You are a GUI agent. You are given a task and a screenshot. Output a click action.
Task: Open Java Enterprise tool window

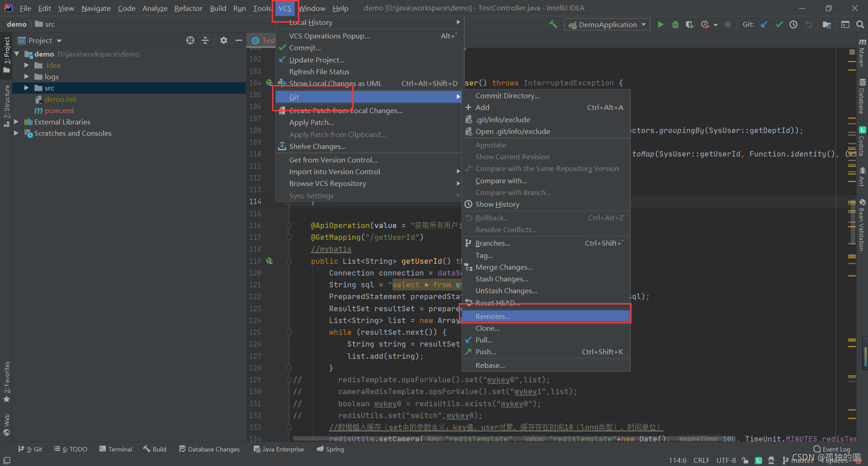tap(278, 449)
